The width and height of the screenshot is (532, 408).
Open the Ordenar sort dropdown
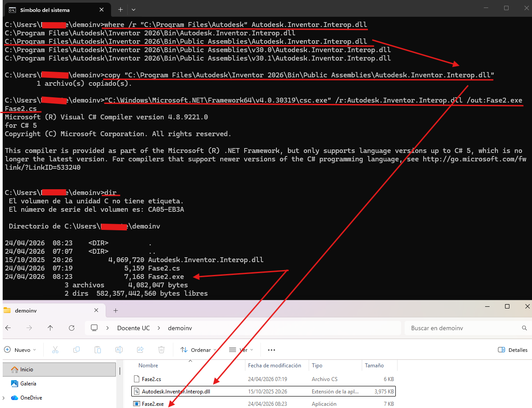click(x=198, y=350)
